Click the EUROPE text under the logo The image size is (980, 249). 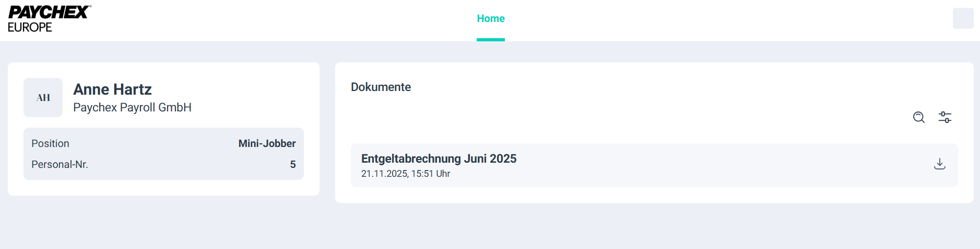30,27
